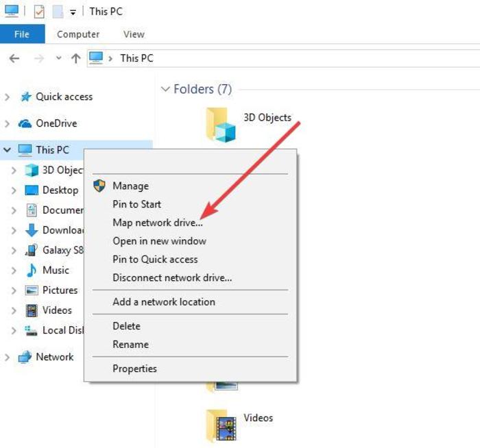Collapse the Folders (7) group

tap(165, 89)
